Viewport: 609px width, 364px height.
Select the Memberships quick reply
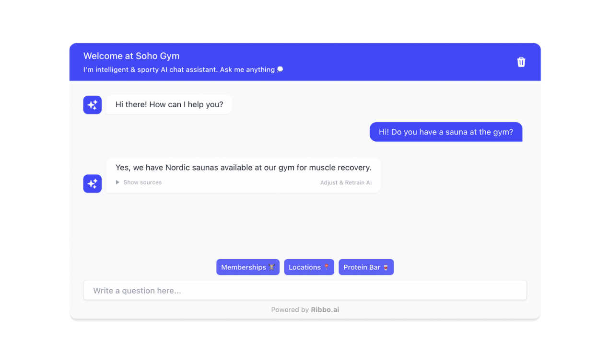point(248,267)
